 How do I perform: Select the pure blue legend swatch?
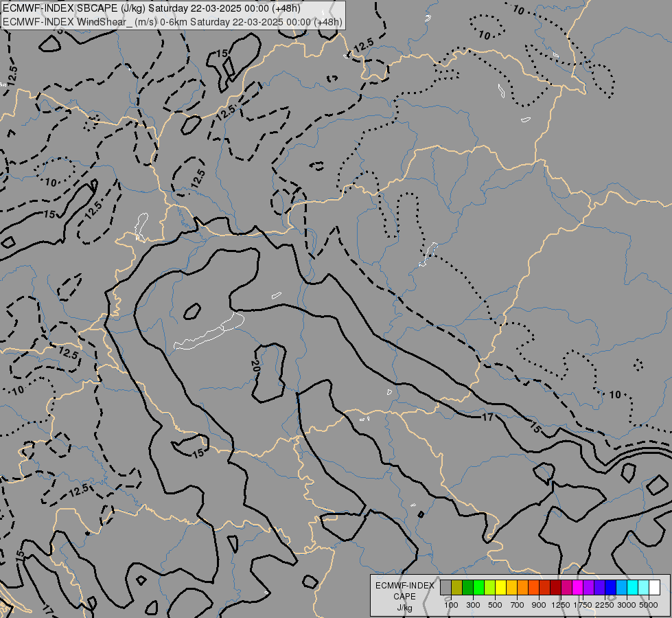click(610, 587)
